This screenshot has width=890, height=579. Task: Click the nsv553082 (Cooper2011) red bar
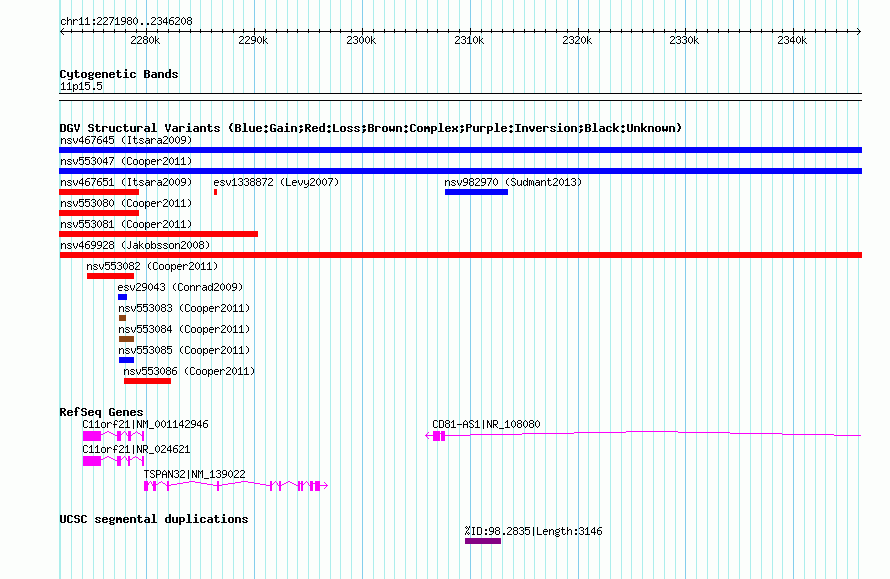tap(110, 276)
